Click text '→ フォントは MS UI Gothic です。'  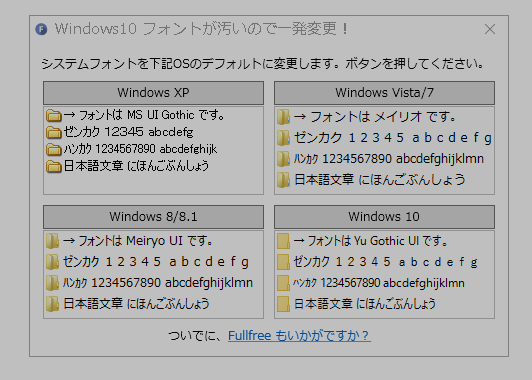[x=144, y=115]
